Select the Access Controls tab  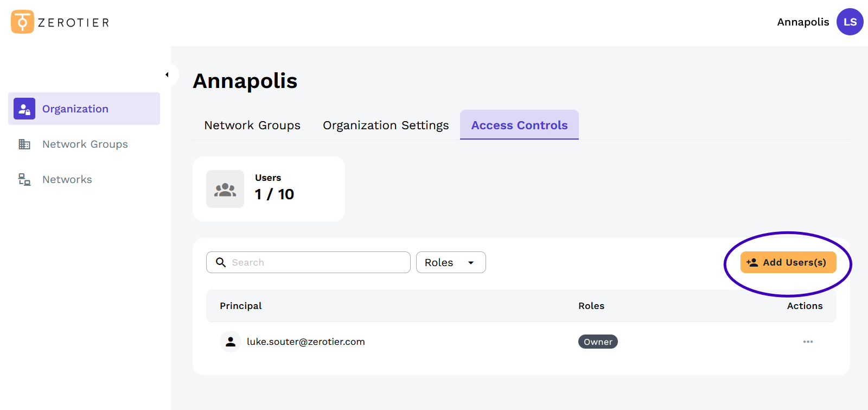click(x=519, y=125)
